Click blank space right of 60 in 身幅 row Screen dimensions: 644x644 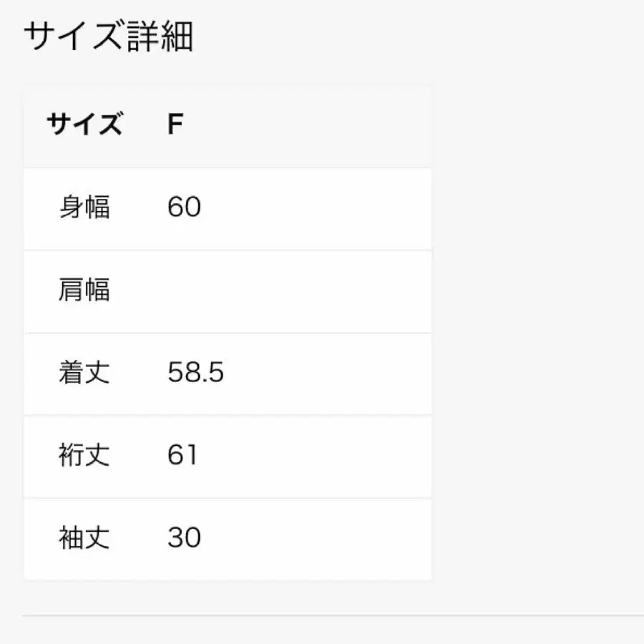[315, 208]
